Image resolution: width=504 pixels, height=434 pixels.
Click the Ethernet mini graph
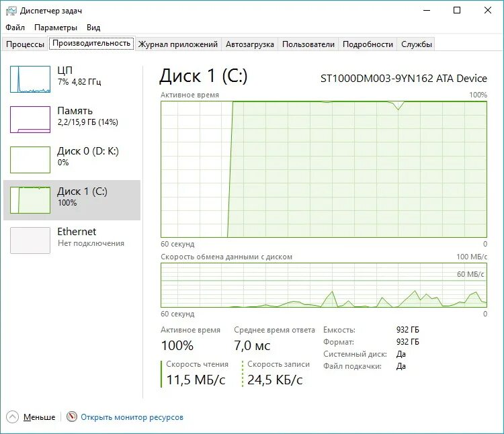pos(30,241)
